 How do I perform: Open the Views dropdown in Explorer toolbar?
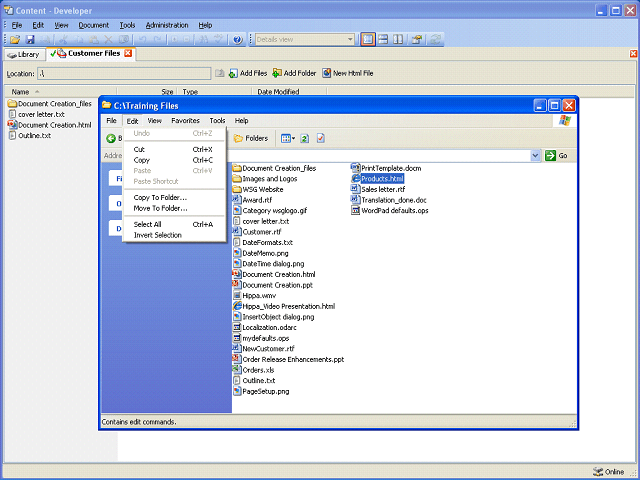(288, 138)
